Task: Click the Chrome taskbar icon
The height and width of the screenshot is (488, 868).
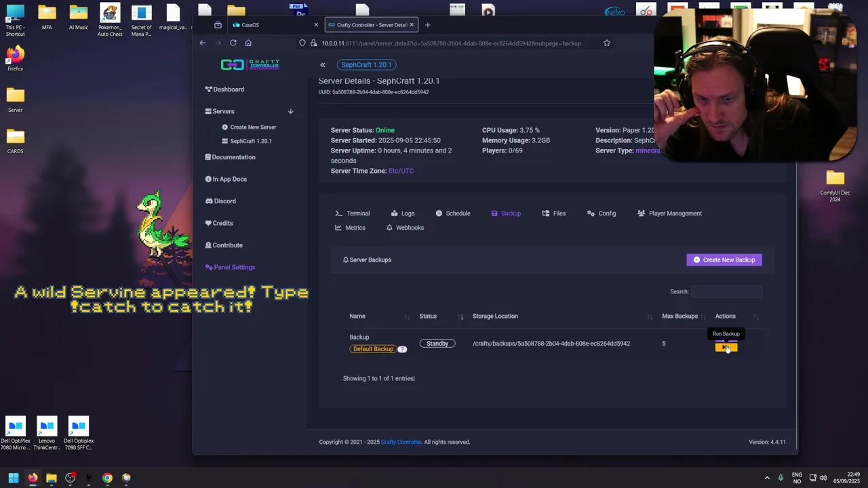Action: pos(107,478)
